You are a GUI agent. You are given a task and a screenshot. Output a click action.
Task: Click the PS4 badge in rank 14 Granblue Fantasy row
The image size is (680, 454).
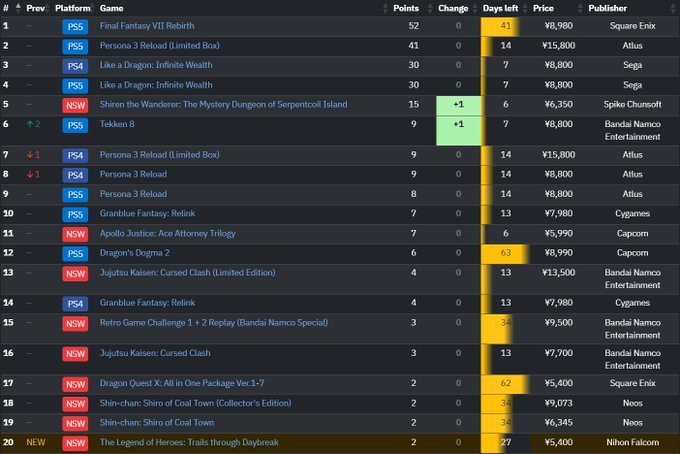coord(75,304)
